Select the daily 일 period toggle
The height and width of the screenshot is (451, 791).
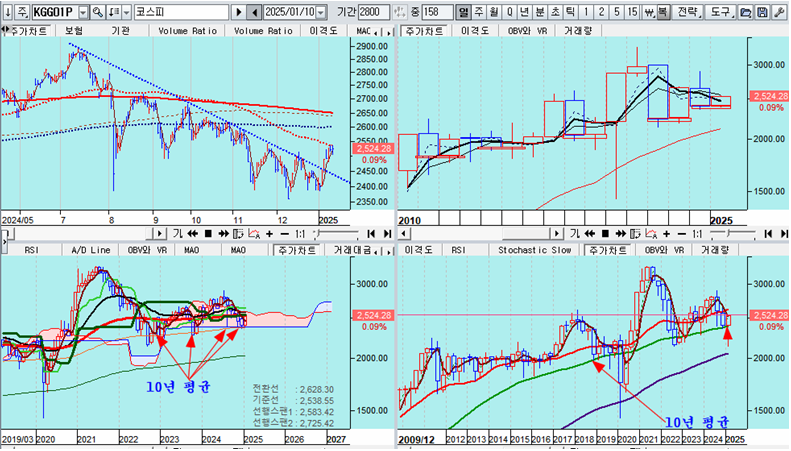[464, 12]
